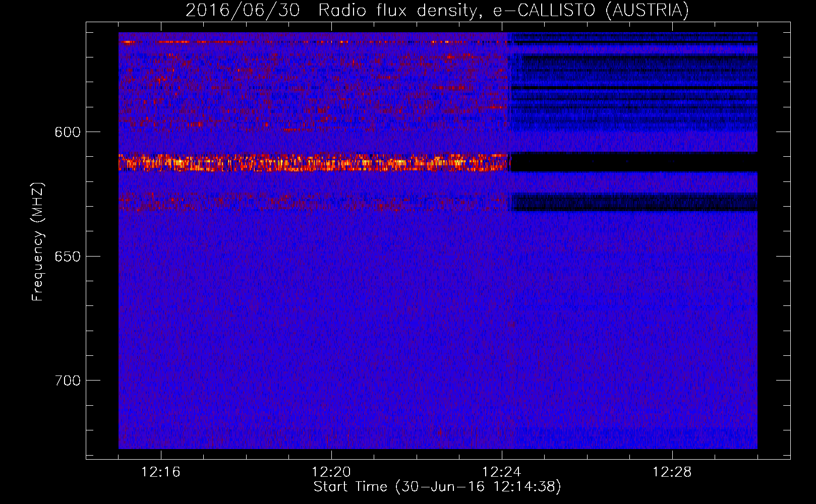Image resolution: width=816 pixels, height=504 pixels.
Task: Click the date '2016/06/30' in the title
Action: [x=243, y=10]
